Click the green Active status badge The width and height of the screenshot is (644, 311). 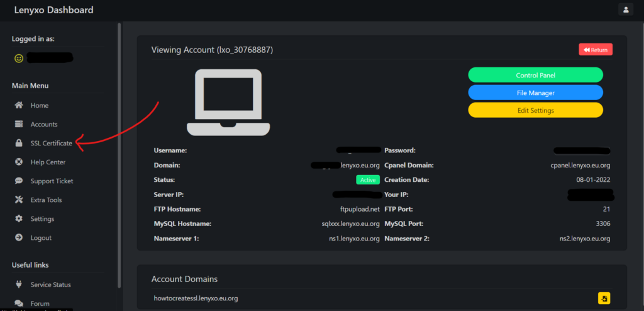tap(367, 180)
